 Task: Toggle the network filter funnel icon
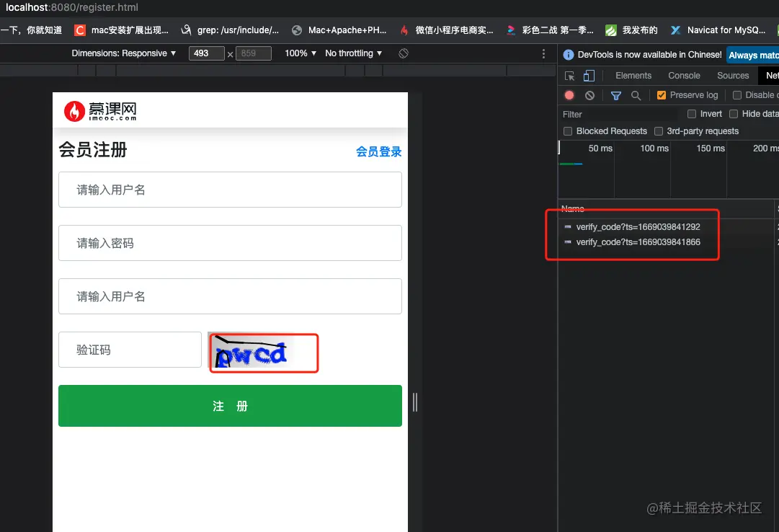pyautogui.click(x=616, y=95)
